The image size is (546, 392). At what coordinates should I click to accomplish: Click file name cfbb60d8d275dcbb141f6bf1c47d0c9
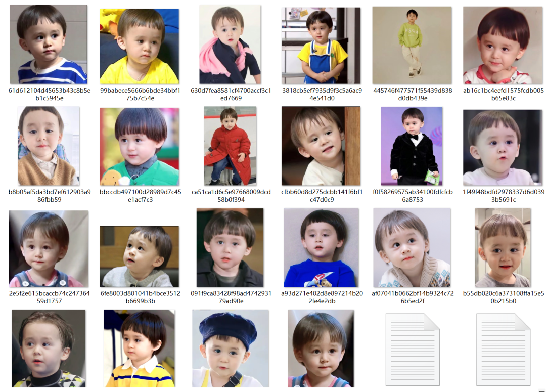[x=322, y=196]
